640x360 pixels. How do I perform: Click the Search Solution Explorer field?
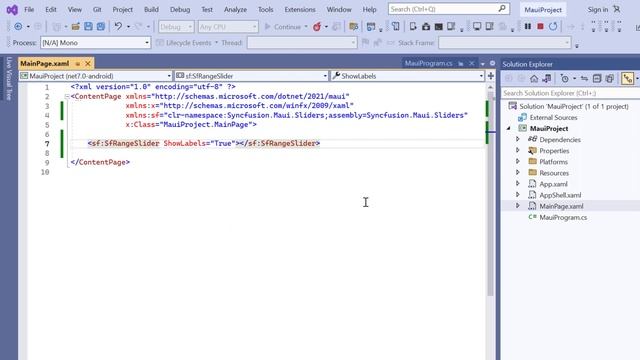tap(570, 93)
